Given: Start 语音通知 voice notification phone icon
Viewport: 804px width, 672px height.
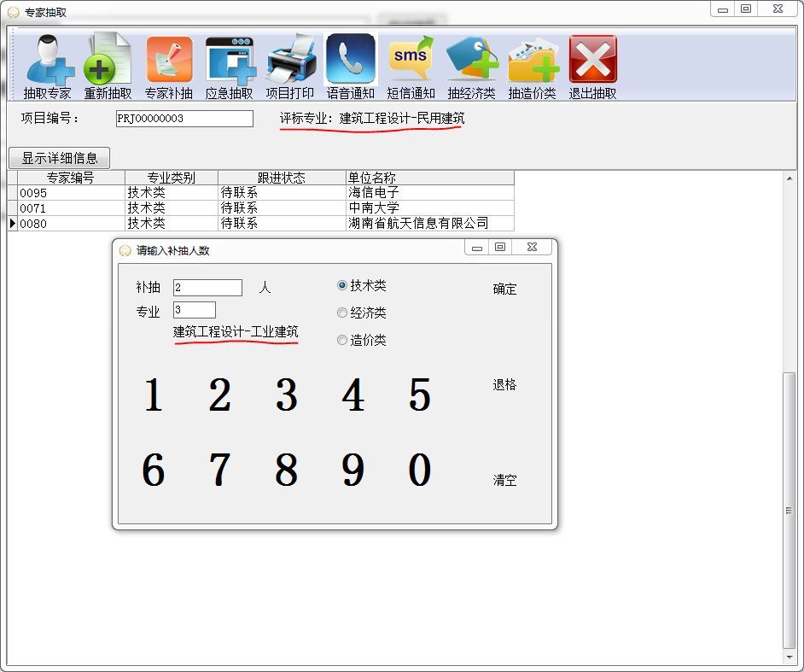Looking at the screenshot, I should [x=350, y=66].
